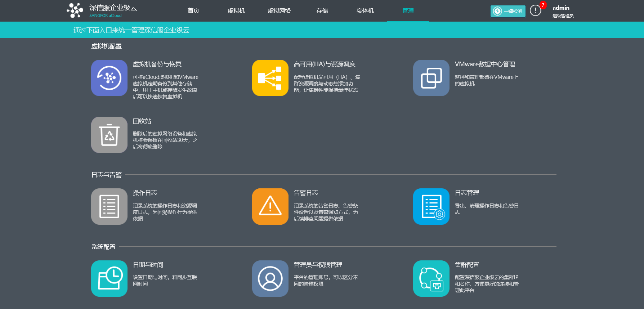Click the yellow HA resource scheduling icon

(270, 78)
